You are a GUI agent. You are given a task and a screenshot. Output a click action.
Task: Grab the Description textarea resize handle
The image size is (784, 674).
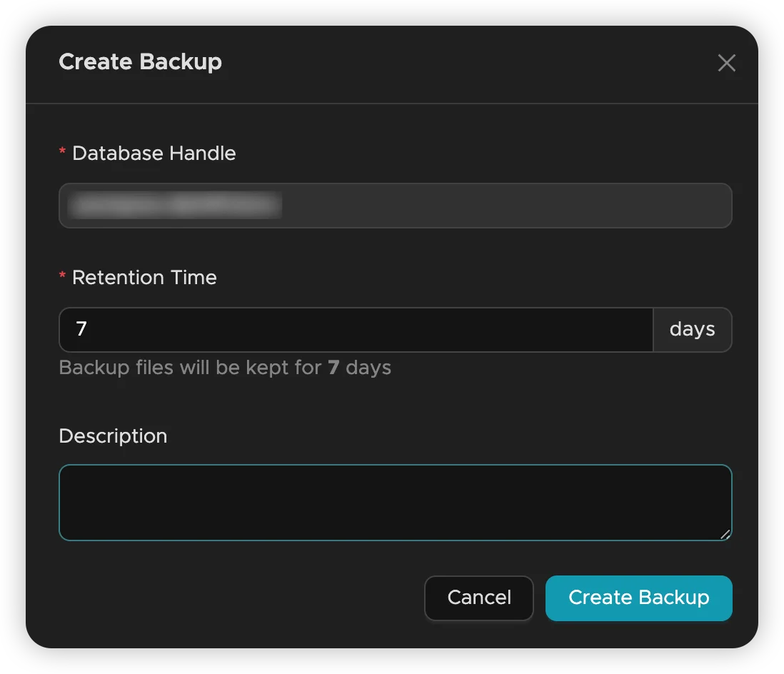pyautogui.click(x=725, y=533)
